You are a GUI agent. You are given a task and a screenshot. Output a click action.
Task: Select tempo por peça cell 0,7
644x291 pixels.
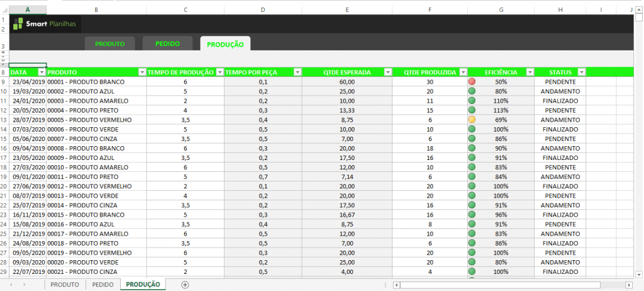point(264,176)
